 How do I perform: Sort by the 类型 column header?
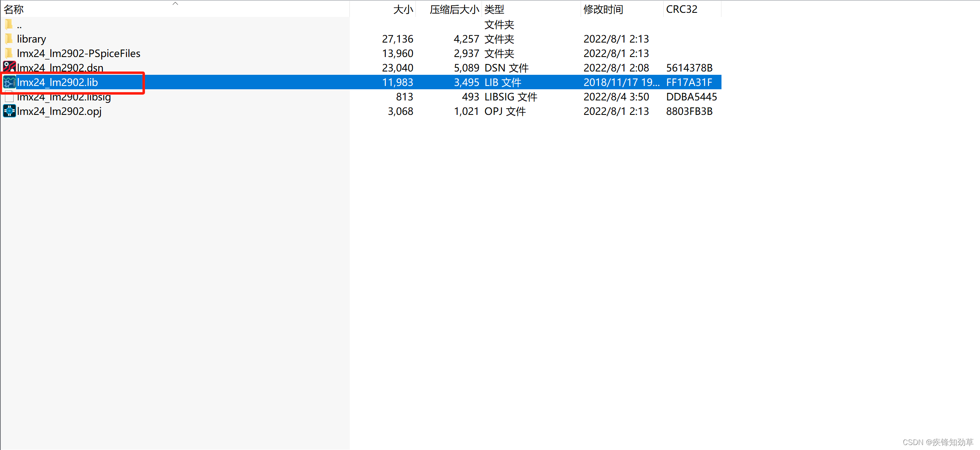[494, 9]
